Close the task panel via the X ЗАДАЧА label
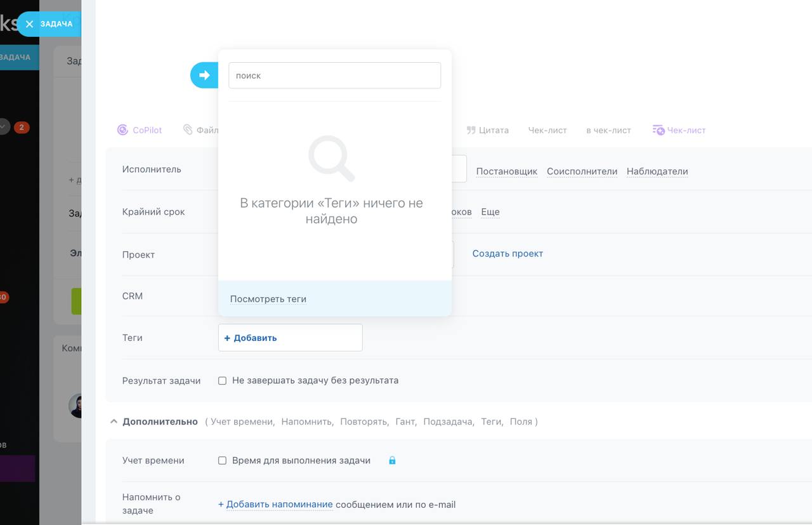Viewport: 812px width, 525px height. tap(49, 24)
